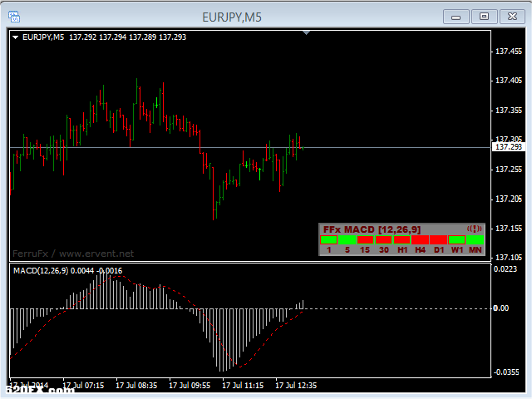Maximize the EURJPY,M5 chart window
532x399 pixels.
click(x=484, y=17)
